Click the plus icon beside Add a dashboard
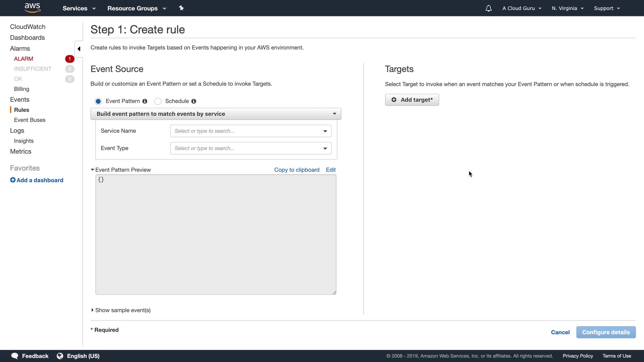Screen dimensions: 644x362 point(13,180)
